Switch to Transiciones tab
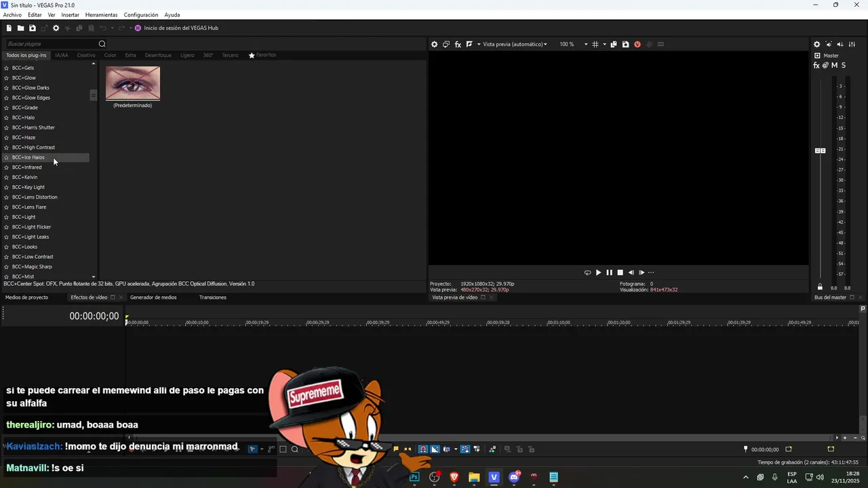Image resolution: width=868 pixels, height=488 pixels. pos(213,298)
